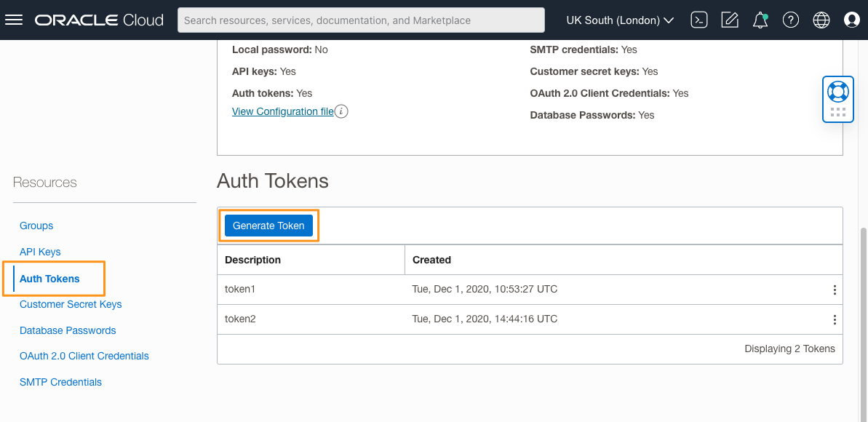868x422 pixels.
Task: Open the View Configuration file link
Action: coord(283,111)
